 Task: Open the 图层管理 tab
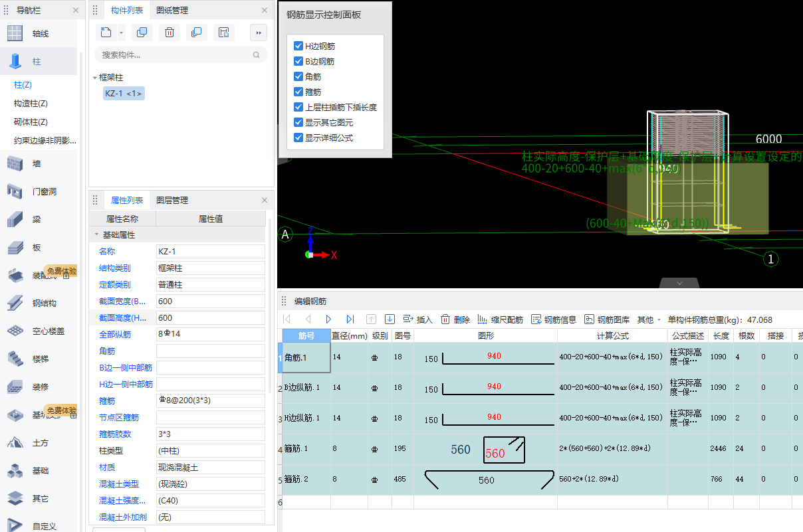pyautogui.click(x=172, y=200)
